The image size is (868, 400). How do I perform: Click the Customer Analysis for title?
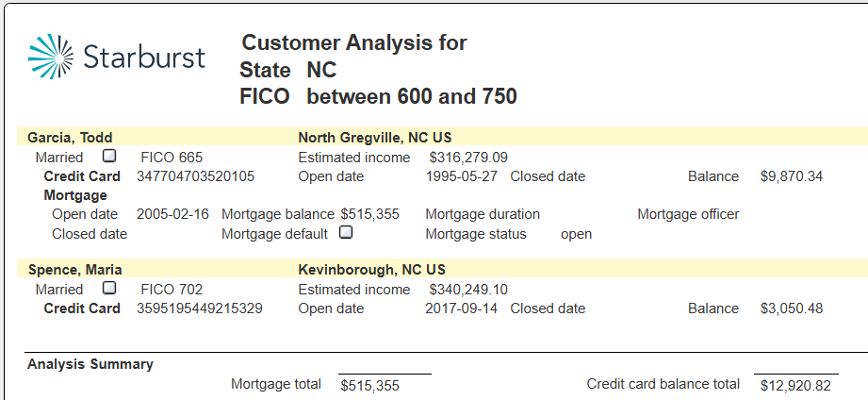pyautogui.click(x=354, y=42)
